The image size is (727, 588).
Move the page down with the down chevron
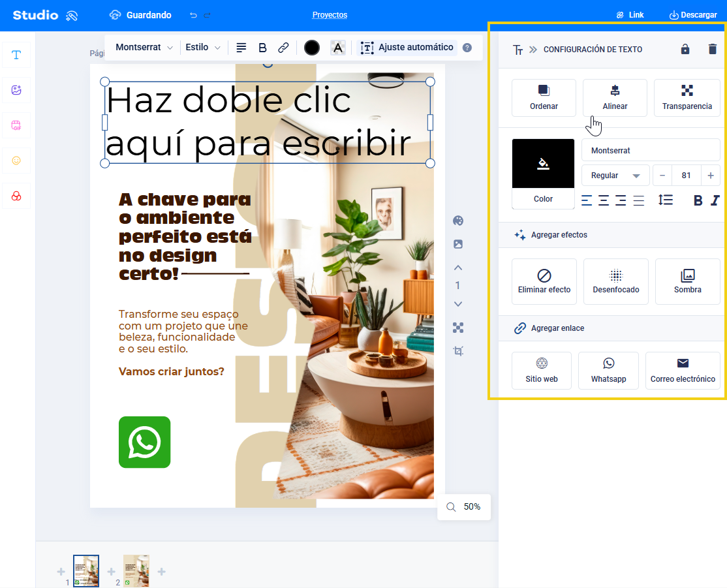[458, 304]
